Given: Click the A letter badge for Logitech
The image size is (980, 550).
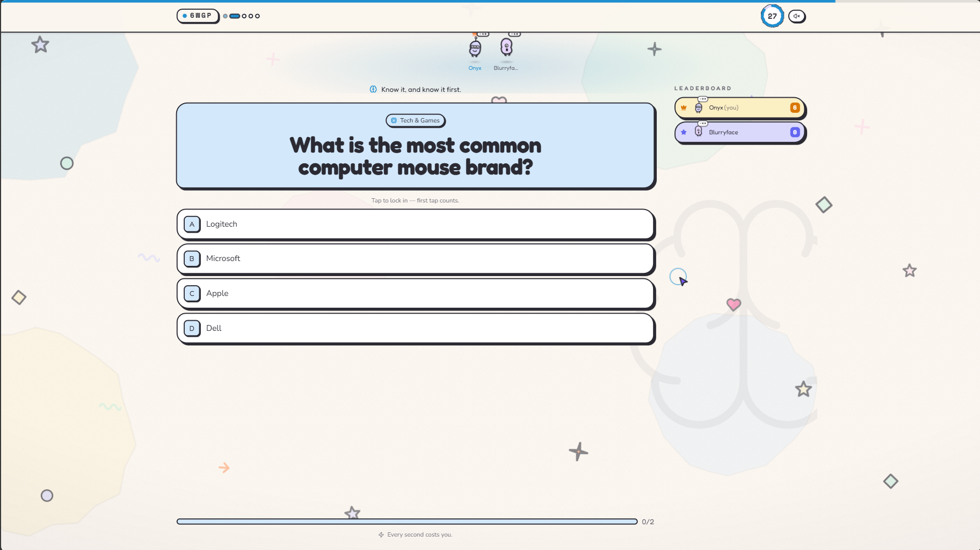Looking at the screenshot, I should point(192,224).
